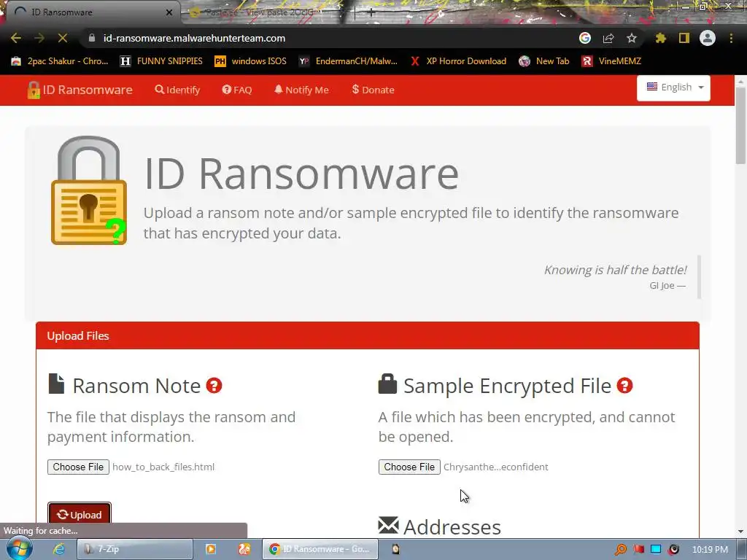This screenshot has height=560, width=747.
Task: Open a new browser tab
Action: tap(371, 12)
